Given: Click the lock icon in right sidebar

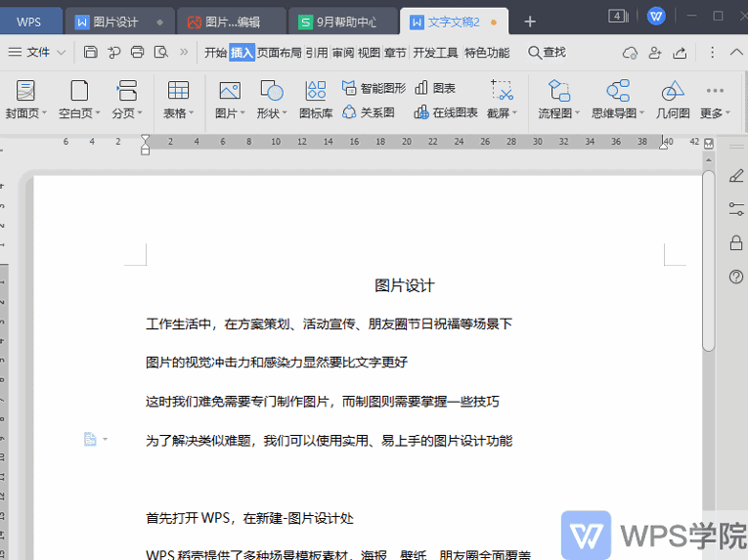Looking at the screenshot, I should coord(736,242).
